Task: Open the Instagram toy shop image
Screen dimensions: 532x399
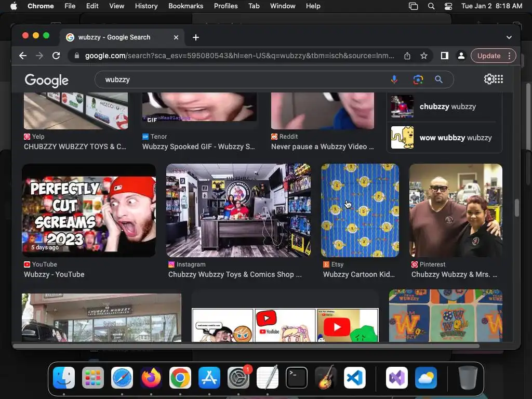Action: coord(238,210)
